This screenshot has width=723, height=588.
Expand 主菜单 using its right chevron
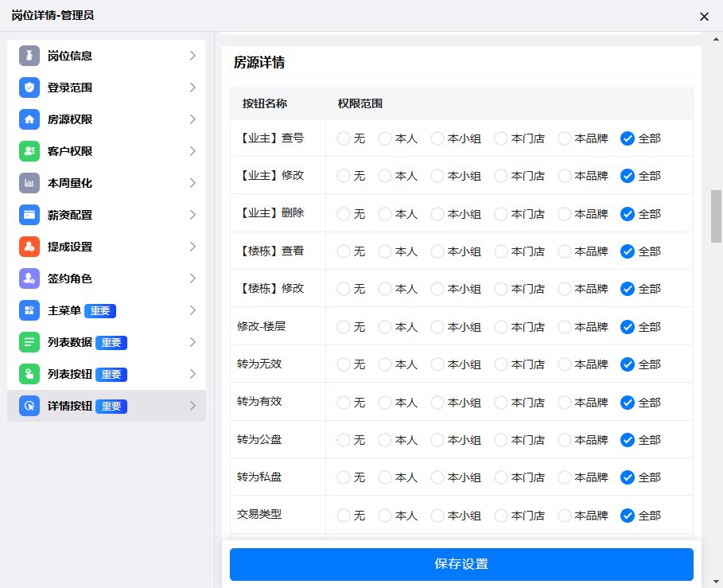(x=192, y=310)
